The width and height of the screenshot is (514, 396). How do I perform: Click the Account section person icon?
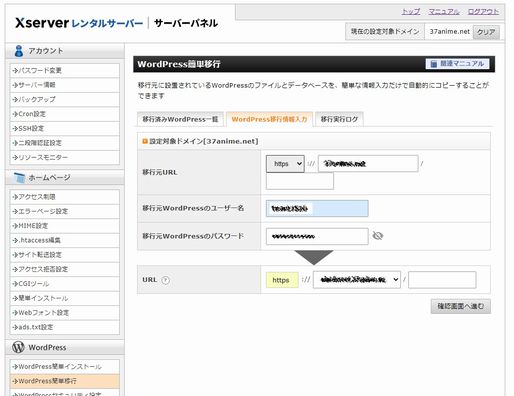click(19, 51)
